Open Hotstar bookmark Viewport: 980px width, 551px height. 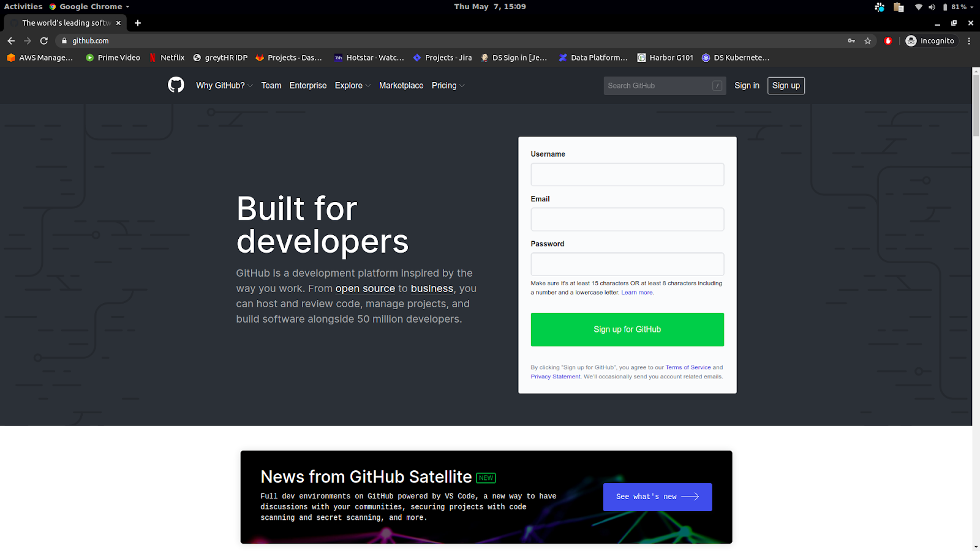pyautogui.click(x=369, y=58)
